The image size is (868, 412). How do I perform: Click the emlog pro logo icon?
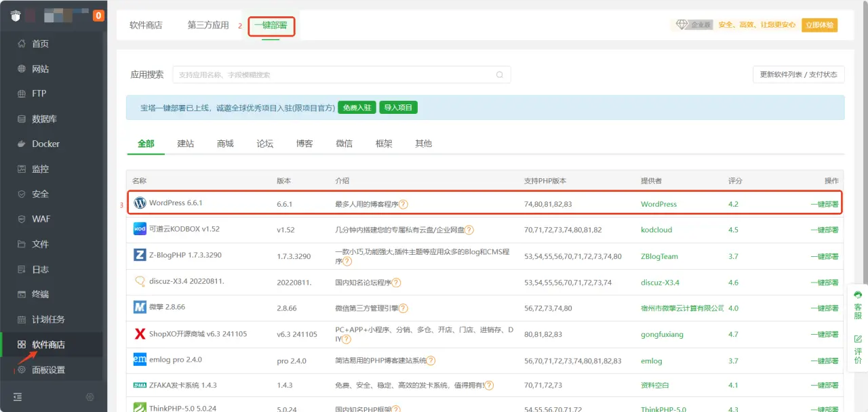tap(140, 360)
